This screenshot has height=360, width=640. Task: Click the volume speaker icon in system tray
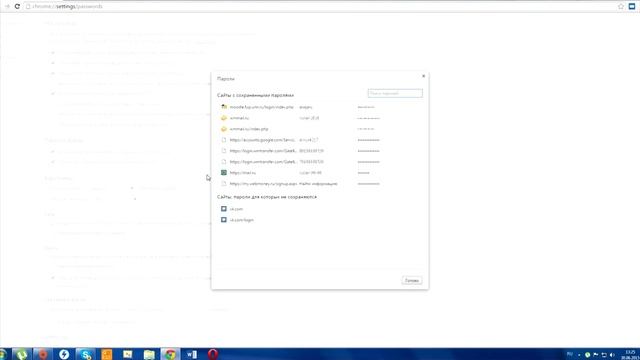point(612,355)
